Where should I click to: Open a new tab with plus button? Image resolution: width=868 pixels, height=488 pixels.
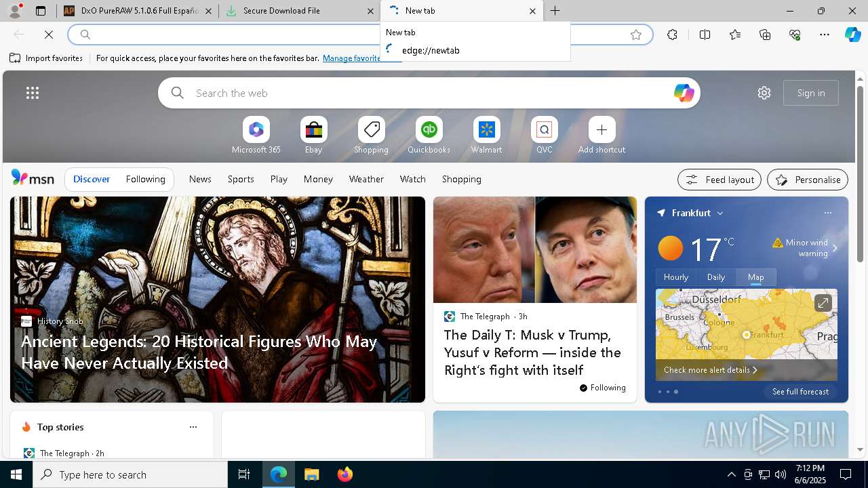555,10
